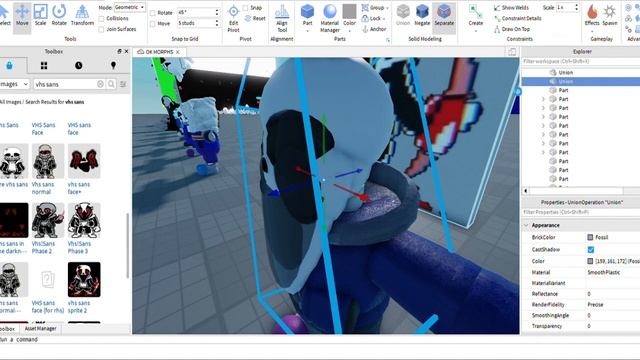Open the Vhs!Sans Phase 2 asset link
The image size is (640, 360).
tap(43, 247)
